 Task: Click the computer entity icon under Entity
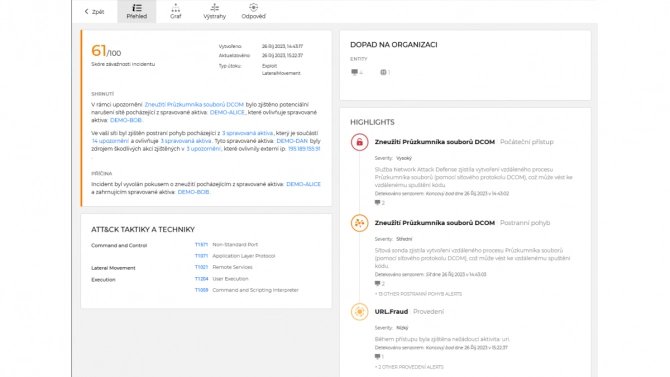pyautogui.click(x=355, y=72)
